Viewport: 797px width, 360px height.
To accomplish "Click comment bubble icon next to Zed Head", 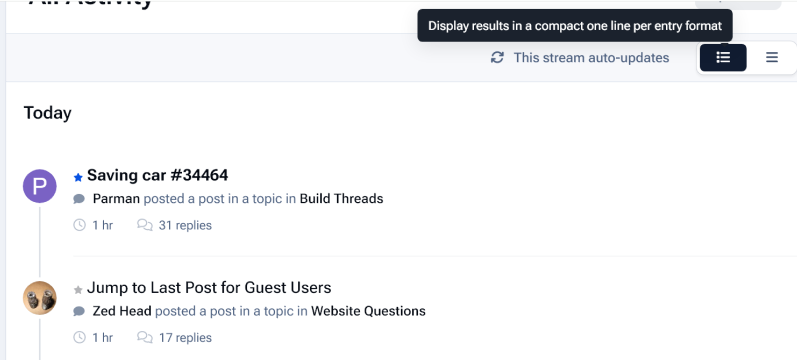I will pyautogui.click(x=79, y=311).
